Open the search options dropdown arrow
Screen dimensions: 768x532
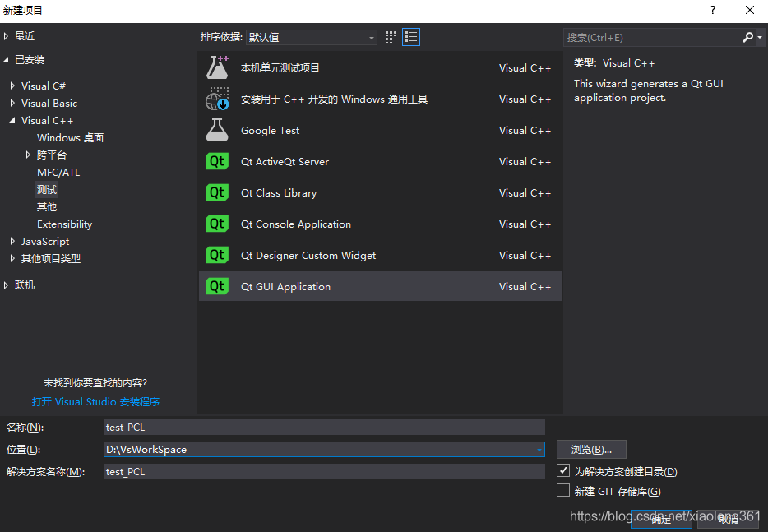(760, 37)
